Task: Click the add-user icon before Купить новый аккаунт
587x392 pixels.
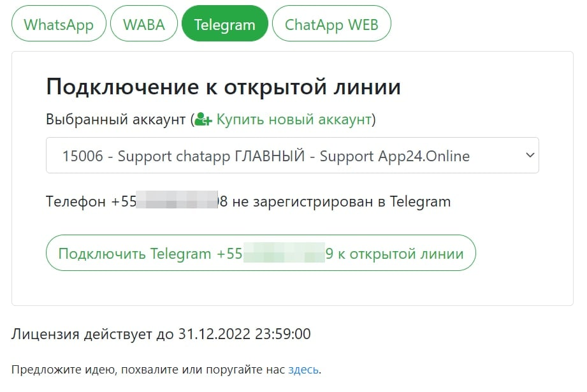Action: (x=204, y=119)
